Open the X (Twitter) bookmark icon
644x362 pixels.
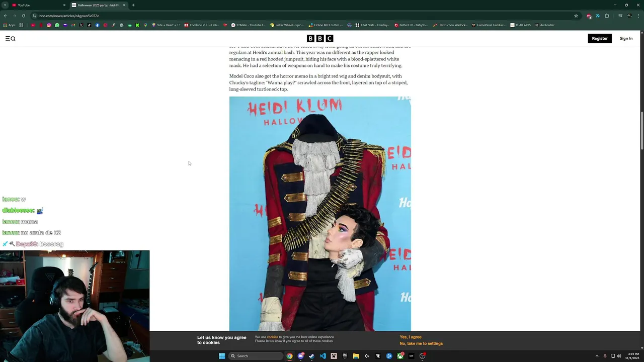coord(81,25)
